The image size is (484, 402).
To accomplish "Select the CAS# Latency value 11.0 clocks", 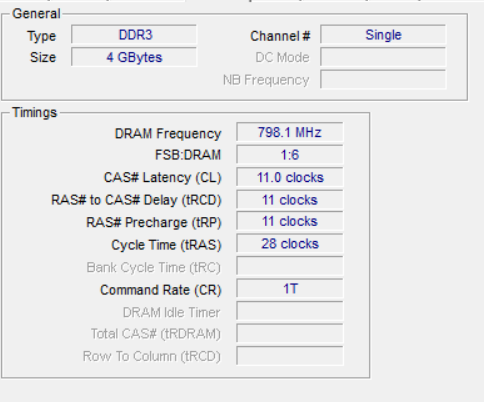I will [290, 177].
